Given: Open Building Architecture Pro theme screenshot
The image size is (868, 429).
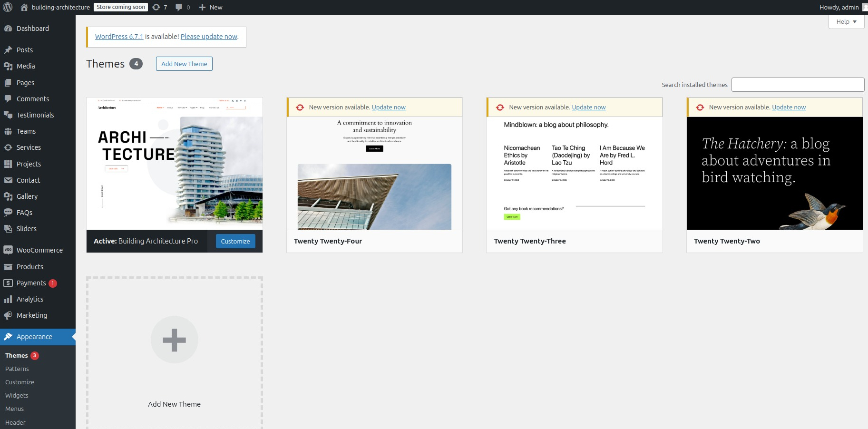Looking at the screenshot, I should pos(175,164).
